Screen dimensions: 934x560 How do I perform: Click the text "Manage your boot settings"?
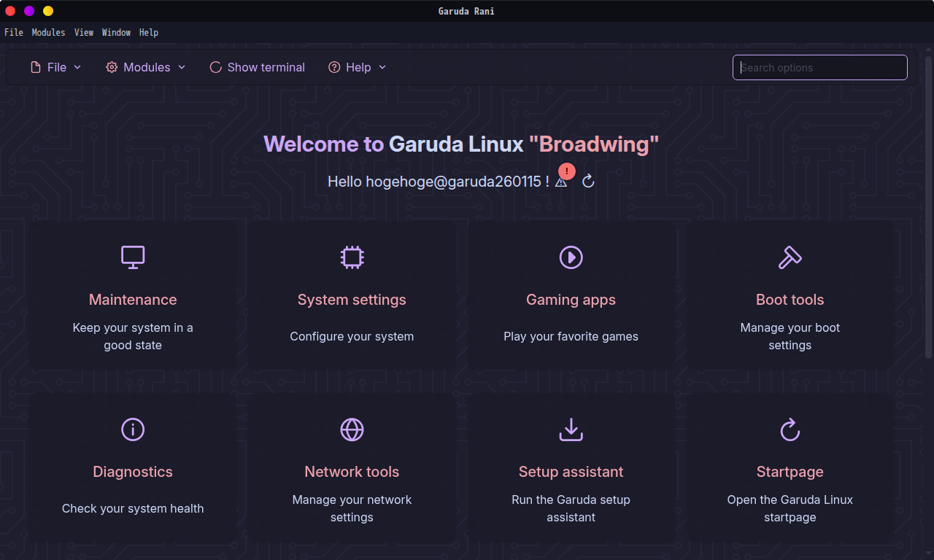tap(790, 336)
